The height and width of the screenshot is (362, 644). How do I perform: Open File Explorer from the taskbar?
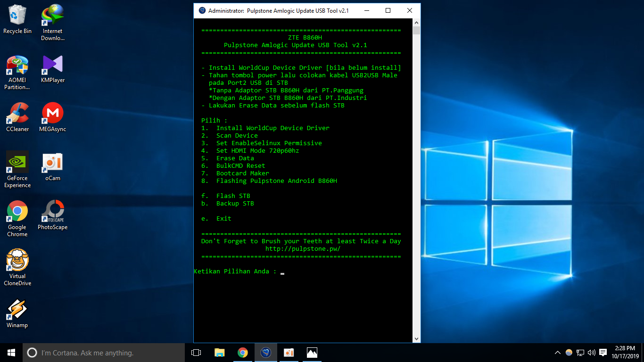pos(220,353)
